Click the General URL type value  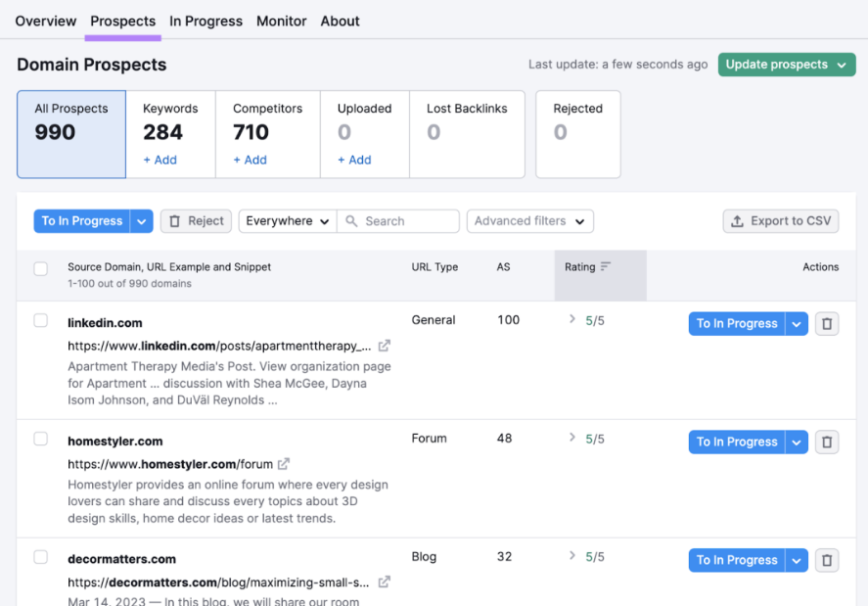(x=434, y=320)
